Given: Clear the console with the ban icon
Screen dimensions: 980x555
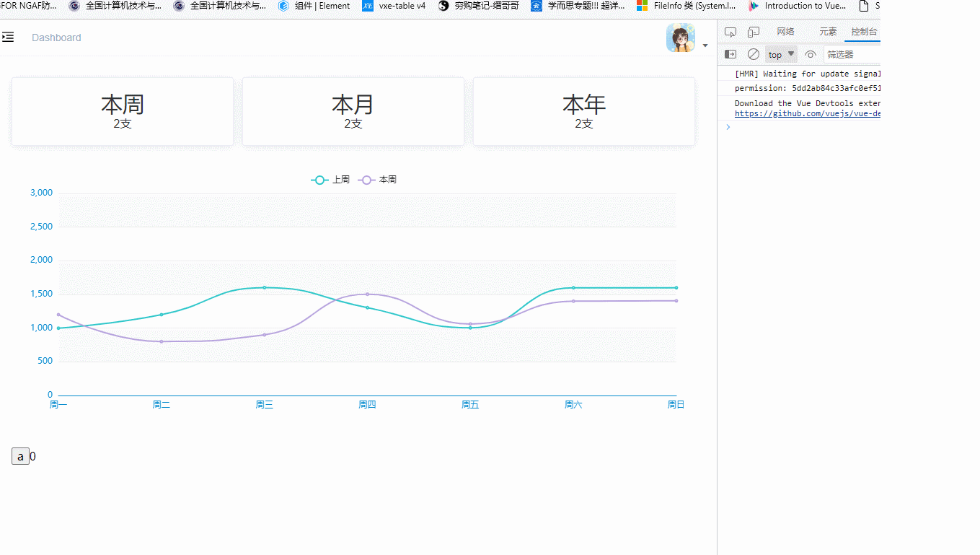Looking at the screenshot, I should tap(754, 54).
